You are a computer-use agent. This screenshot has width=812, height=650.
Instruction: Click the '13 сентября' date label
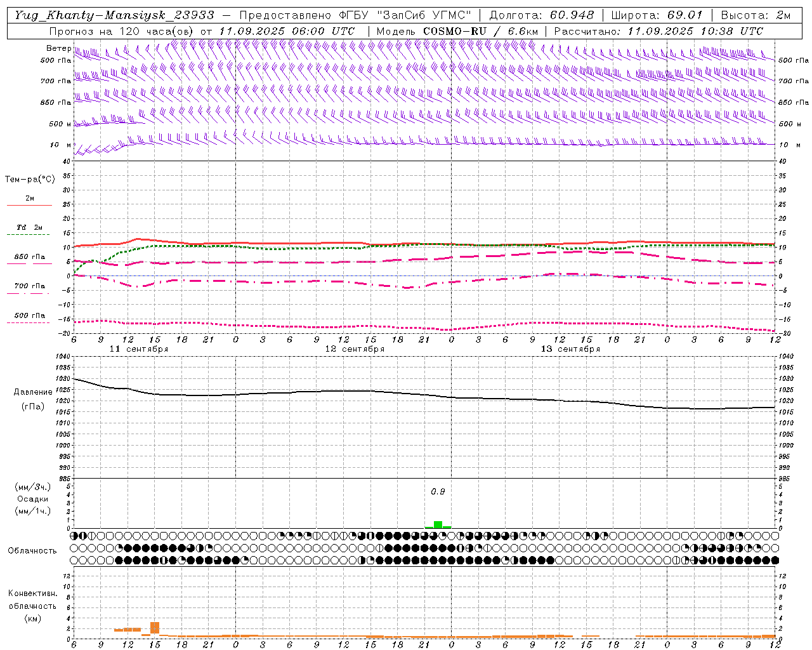tap(570, 349)
